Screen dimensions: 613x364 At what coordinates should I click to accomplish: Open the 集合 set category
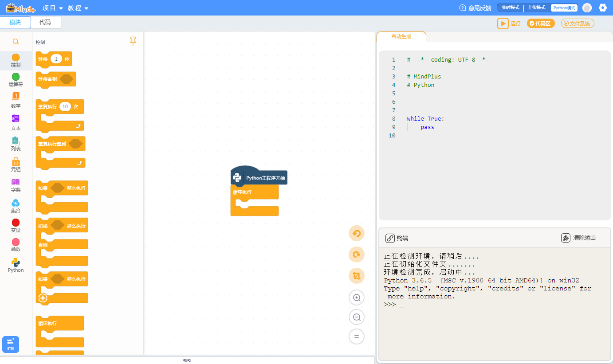(16, 206)
